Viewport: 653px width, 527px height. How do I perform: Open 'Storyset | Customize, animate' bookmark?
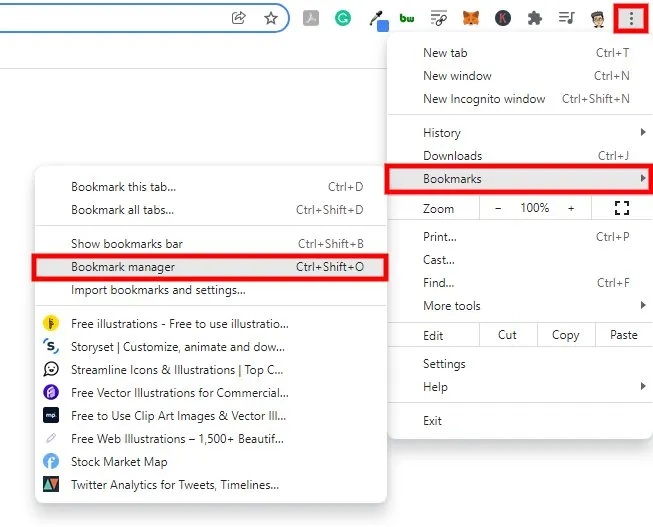coord(211,347)
